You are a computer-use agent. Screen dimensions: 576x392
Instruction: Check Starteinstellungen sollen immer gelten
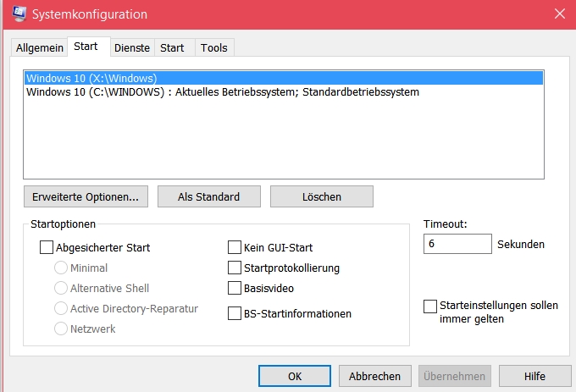(x=430, y=306)
